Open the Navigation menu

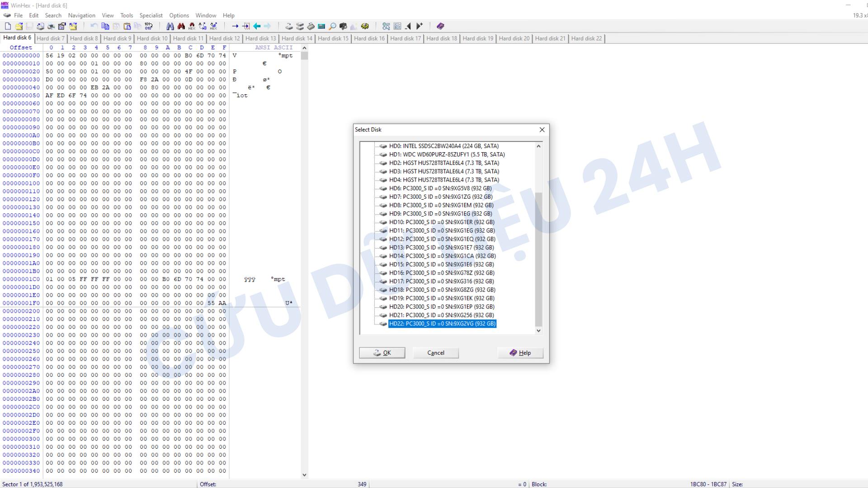81,15
